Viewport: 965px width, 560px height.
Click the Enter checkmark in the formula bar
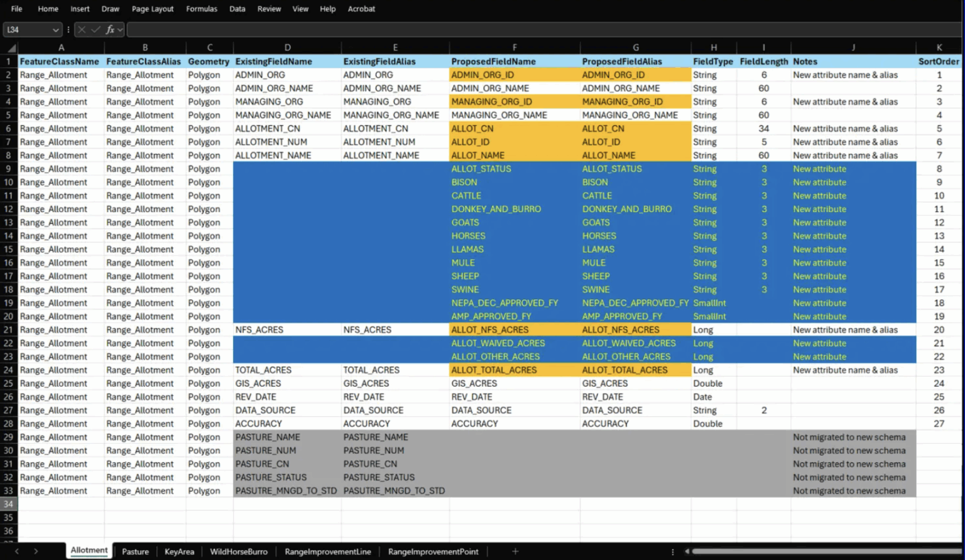(95, 29)
